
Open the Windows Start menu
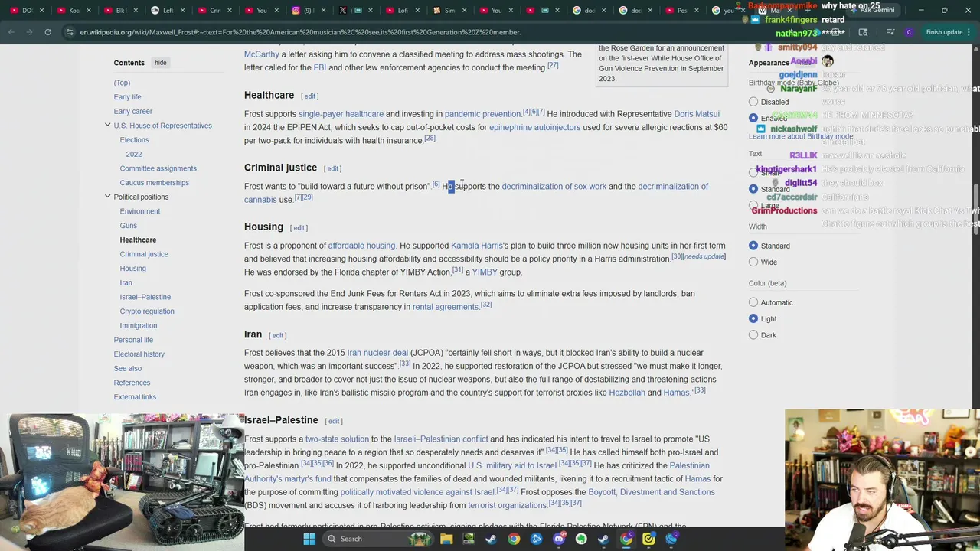(309, 539)
